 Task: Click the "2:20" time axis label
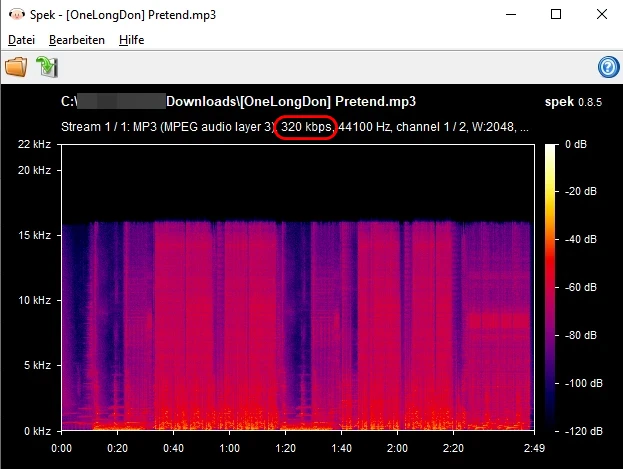tap(453, 448)
